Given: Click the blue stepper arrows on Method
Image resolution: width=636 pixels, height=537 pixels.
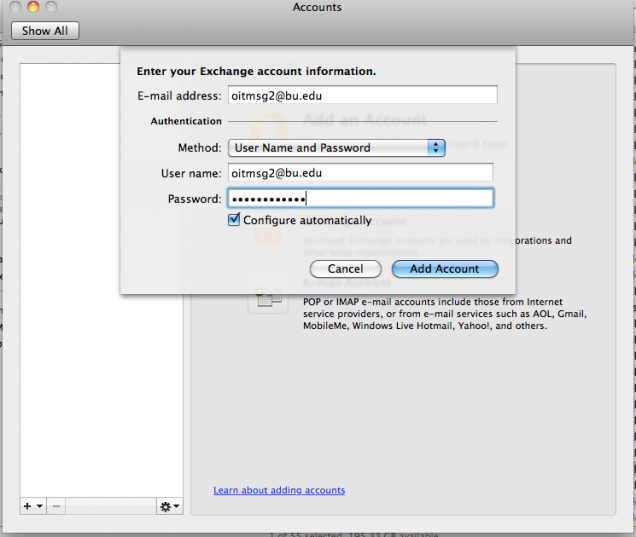Looking at the screenshot, I should (436, 148).
